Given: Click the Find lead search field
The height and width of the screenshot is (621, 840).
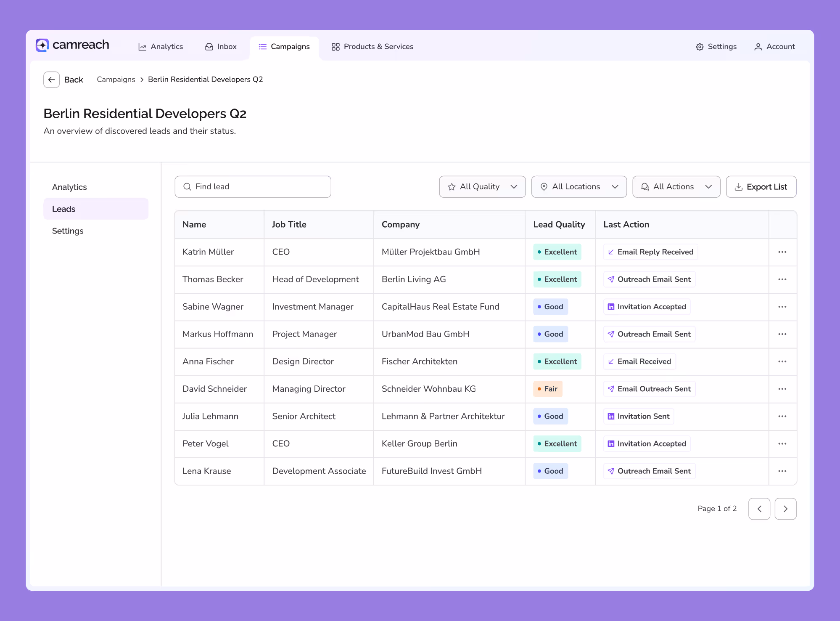Looking at the screenshot, I should (253, 187).
